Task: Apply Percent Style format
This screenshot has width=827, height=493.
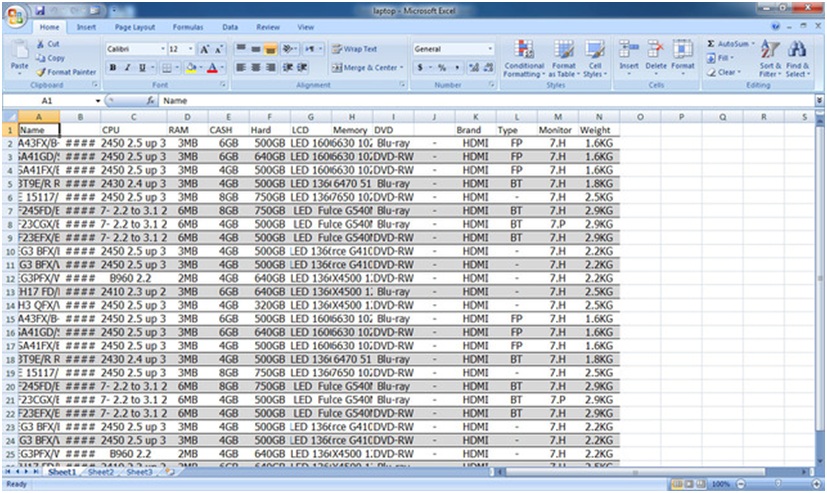Action: 442,67
